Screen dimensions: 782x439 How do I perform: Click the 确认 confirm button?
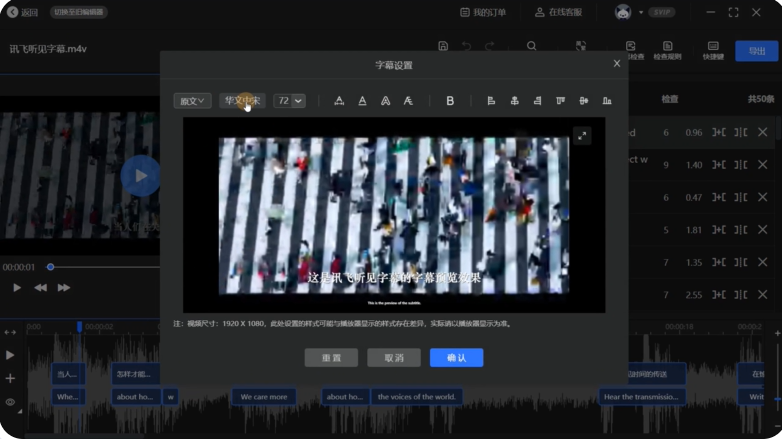point(456,358)
